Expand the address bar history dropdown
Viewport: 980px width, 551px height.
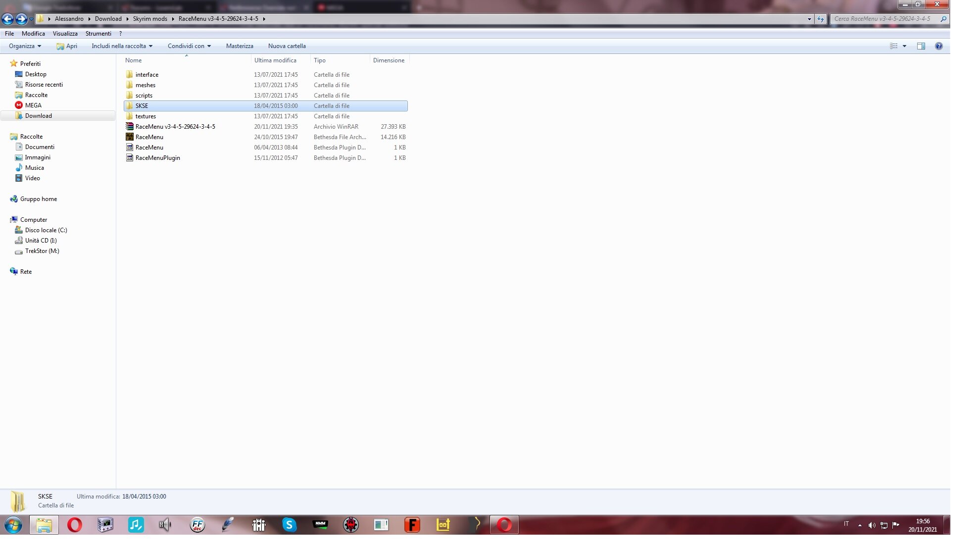point(809,19)
